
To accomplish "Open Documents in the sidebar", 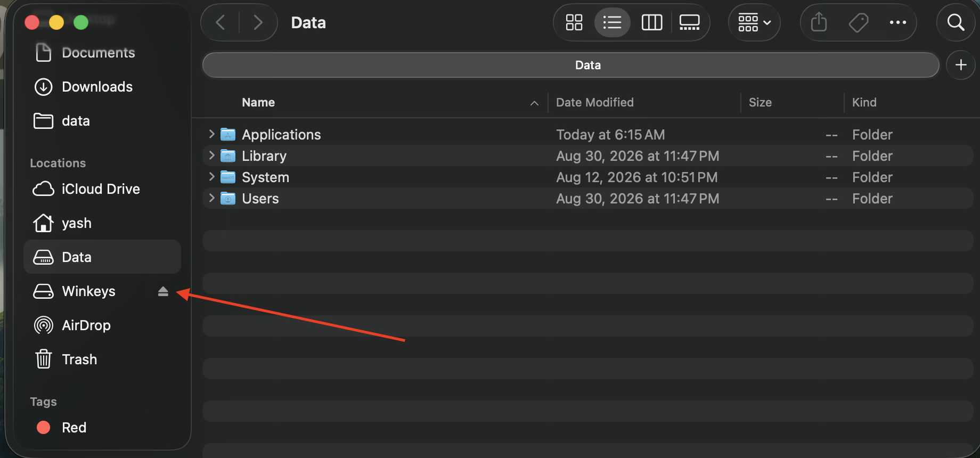I will pyautogui.click(x=101, y=53).
